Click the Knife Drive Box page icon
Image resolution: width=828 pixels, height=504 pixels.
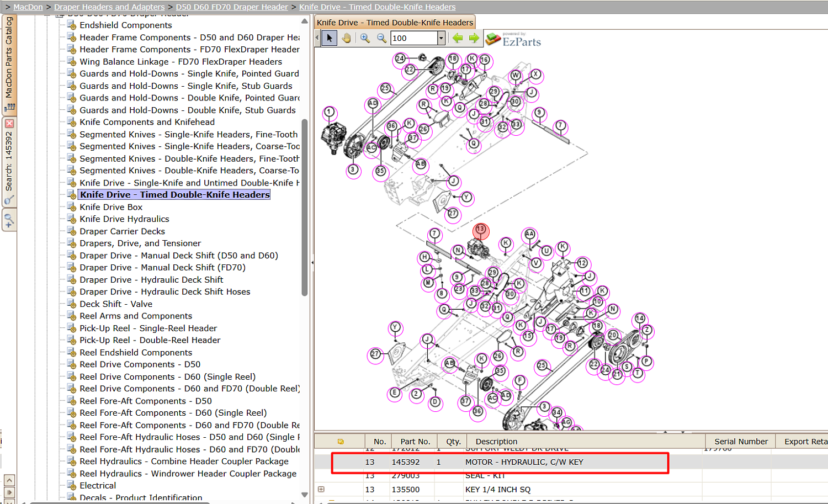click(72, 207)
